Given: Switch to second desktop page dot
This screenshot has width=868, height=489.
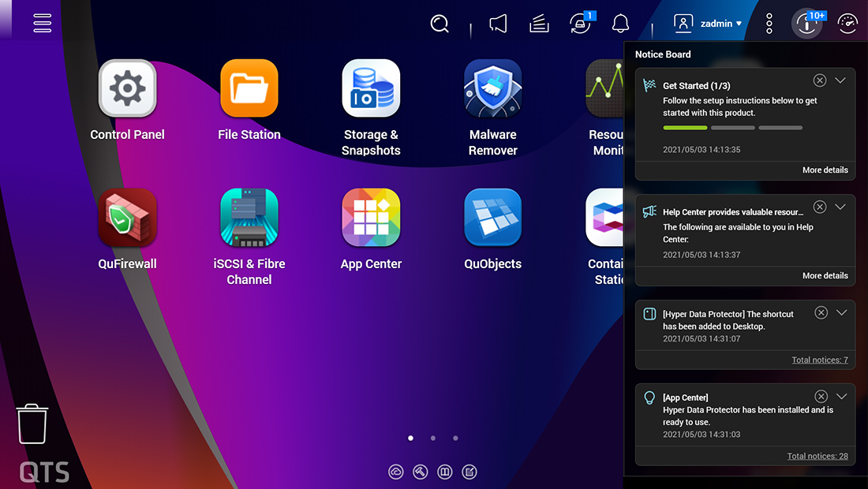Looking at the screenshot, I should pyautogui.click(x=433, y=438).
